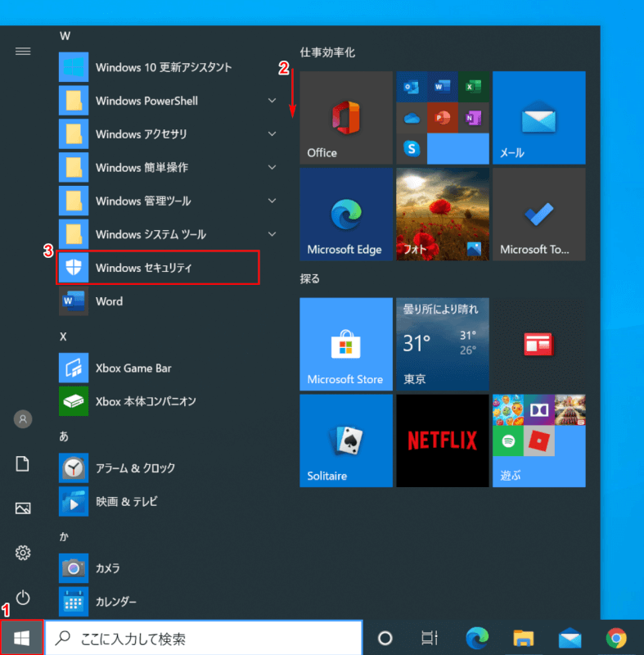This screenshot has height=655, width=644.
Task: Open the user account menu
Action: click(x=23, y=419)
